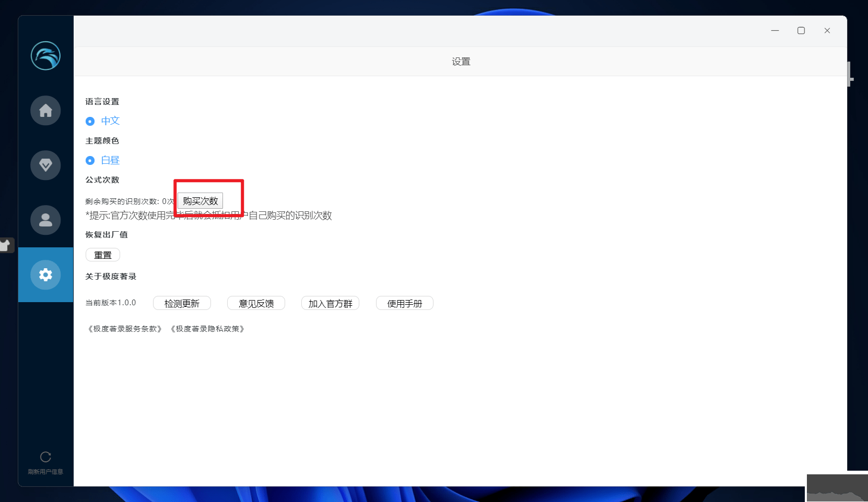Open the Home page in sidebar

tap(45, 111)
